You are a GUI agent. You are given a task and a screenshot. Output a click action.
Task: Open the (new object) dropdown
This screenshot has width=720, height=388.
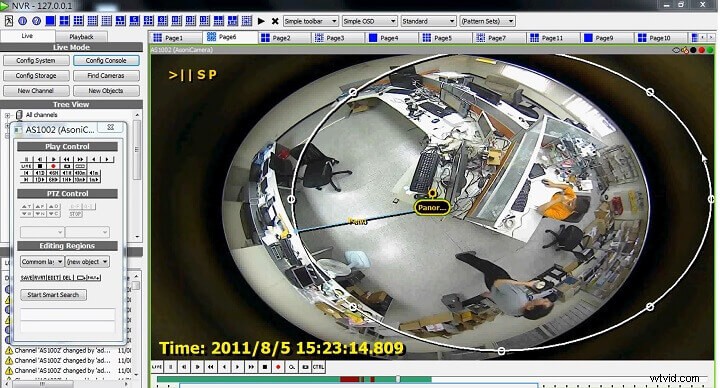click(x=87, y=262)
